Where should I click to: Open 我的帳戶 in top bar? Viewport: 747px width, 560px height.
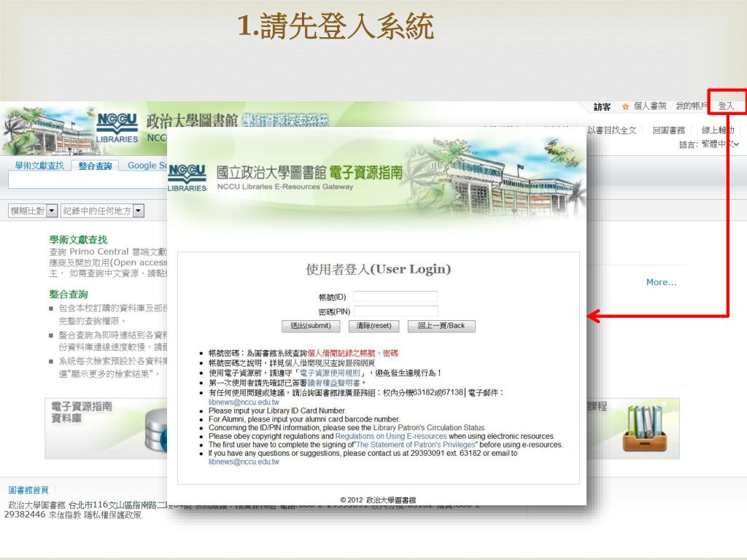pyautogui.click(x=690, y=106)
